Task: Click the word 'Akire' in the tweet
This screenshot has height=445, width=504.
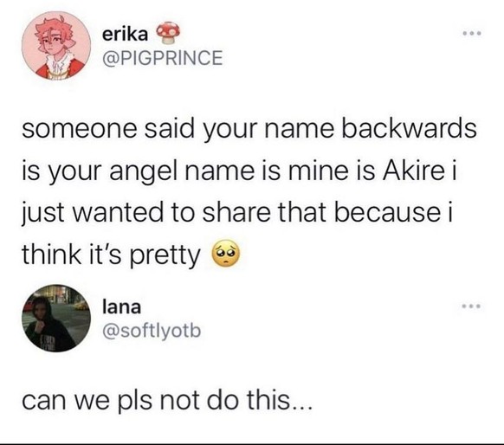Action: tap(413, 171)
